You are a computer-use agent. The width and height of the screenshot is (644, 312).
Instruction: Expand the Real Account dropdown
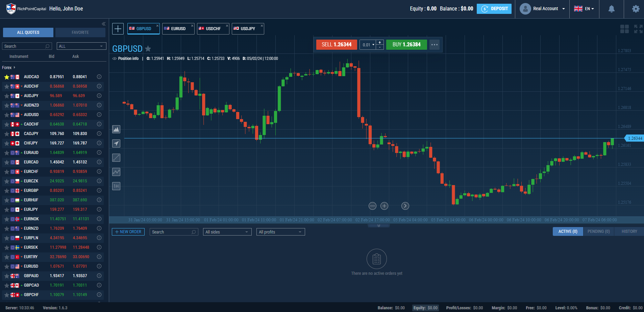tap(543, 9)
